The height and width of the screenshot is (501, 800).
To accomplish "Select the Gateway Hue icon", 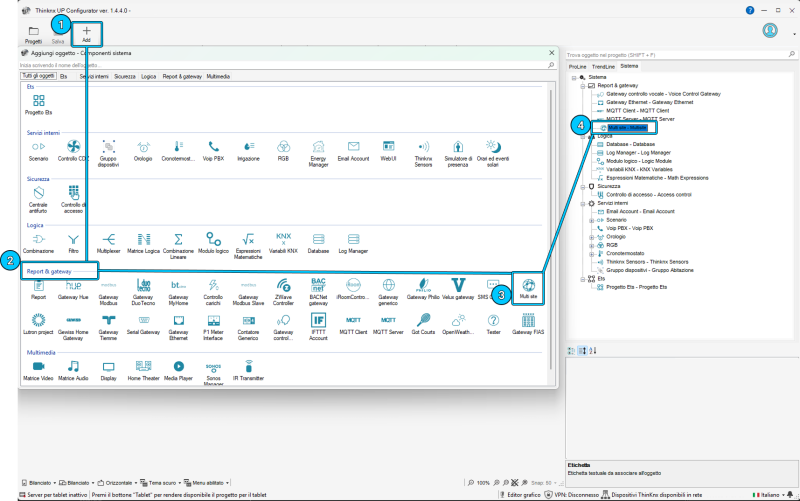I will (73, 289).
